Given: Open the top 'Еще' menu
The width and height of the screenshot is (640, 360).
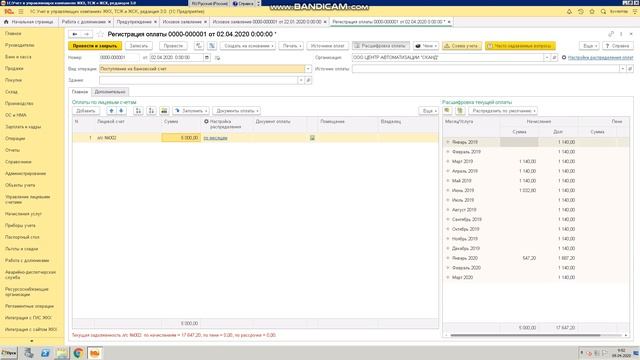Looking at the screenshot, I should click(x=589, y=46).
